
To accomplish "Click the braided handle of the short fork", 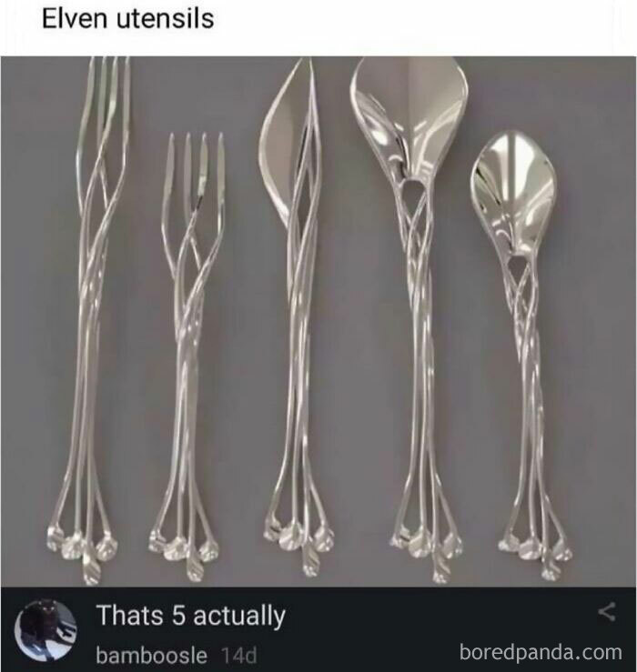I will [x=187, y=343].
